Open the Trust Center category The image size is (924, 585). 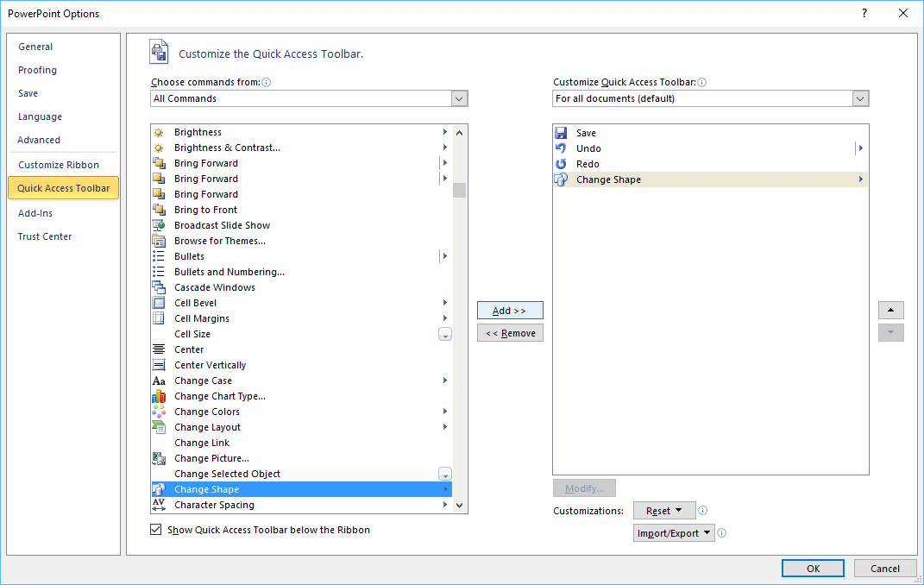[45, 236]
